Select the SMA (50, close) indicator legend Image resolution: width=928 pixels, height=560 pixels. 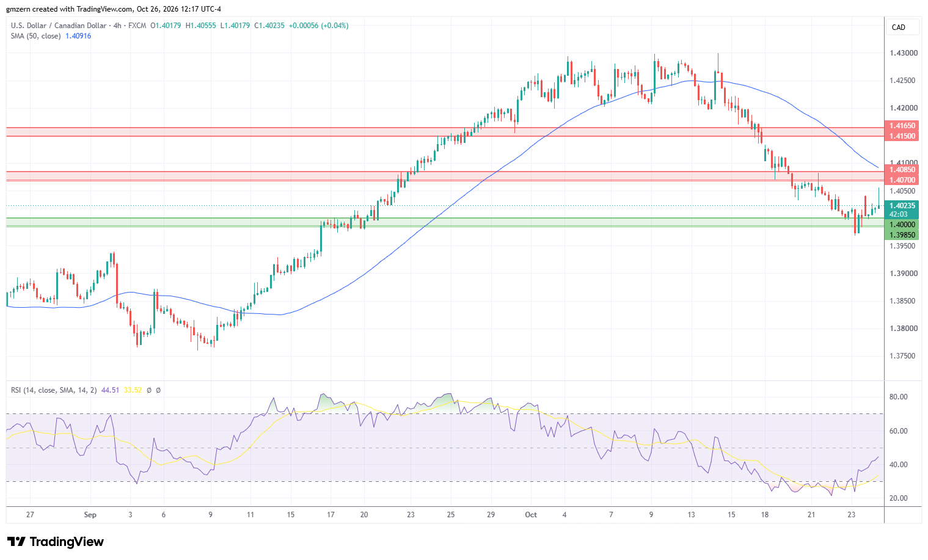click(35, 36)
